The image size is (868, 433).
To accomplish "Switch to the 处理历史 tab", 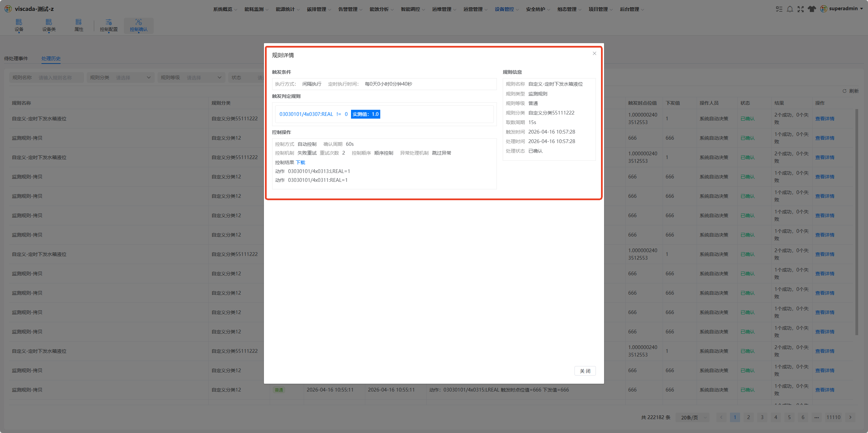I will coord(51,58).
